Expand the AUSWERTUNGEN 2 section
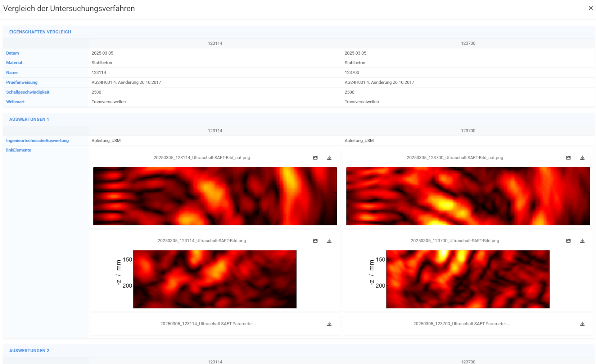The image size is (596, 364). point(29,350)
